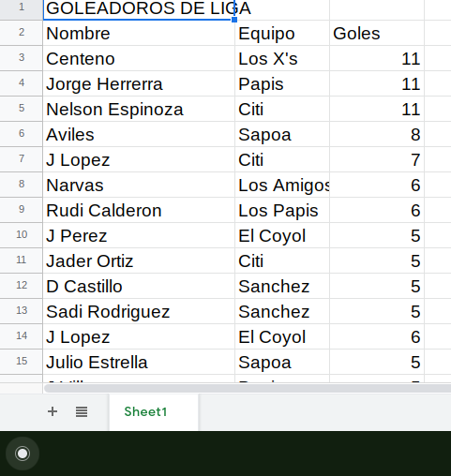This screenshot has height=476, width=451.
Task: Select row header number 15
Action: pyautogui.click(x=22, y=362)
